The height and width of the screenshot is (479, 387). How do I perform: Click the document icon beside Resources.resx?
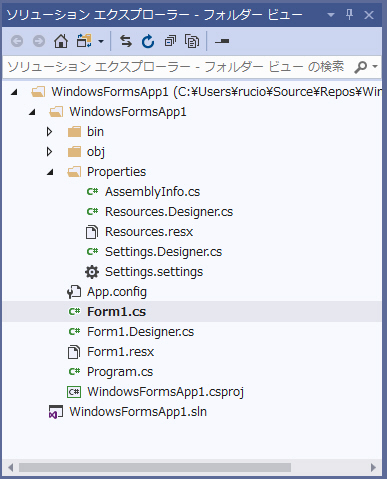[92, 232]
